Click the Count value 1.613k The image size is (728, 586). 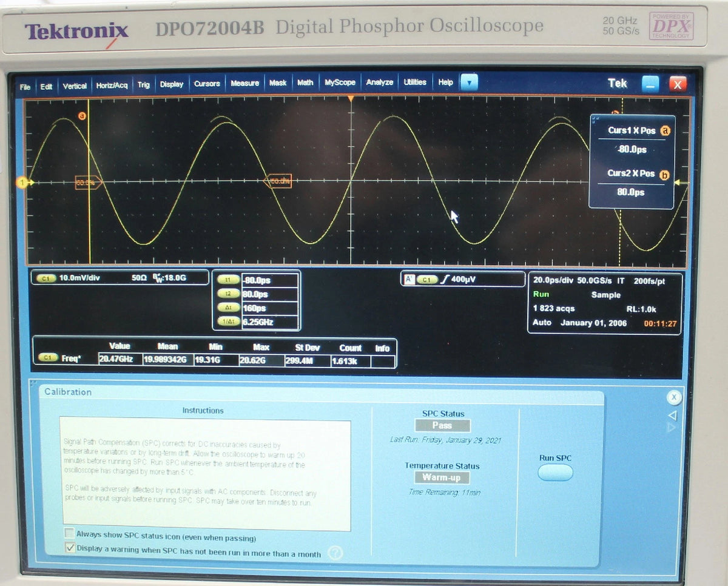(350, 361)
